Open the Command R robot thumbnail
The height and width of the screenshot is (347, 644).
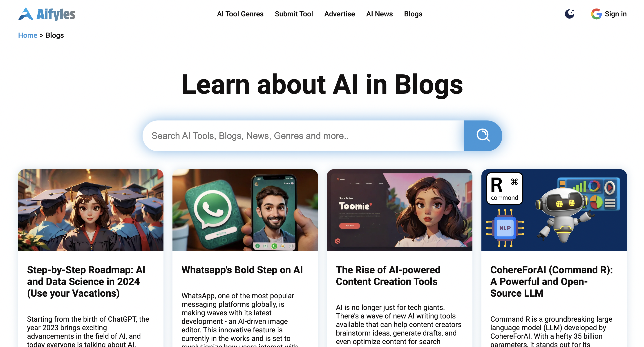(x=554, y=210)
